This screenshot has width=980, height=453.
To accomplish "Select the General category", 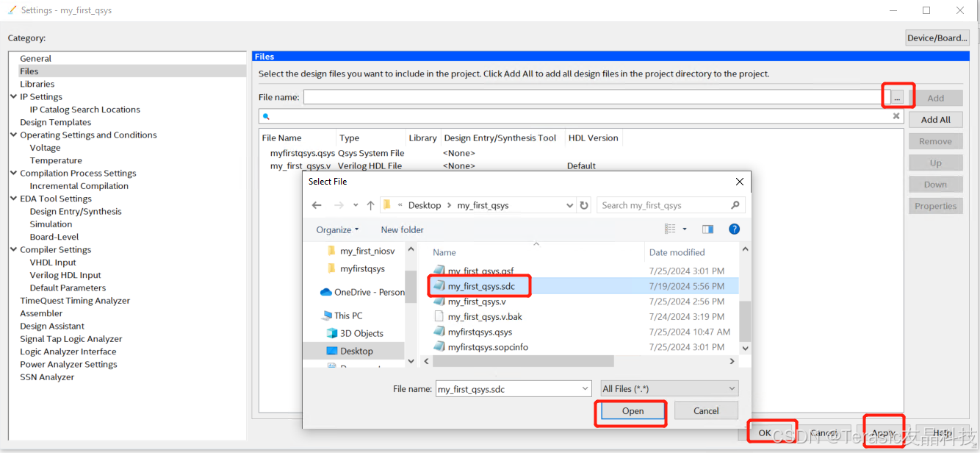I will [x=35, y=58].
